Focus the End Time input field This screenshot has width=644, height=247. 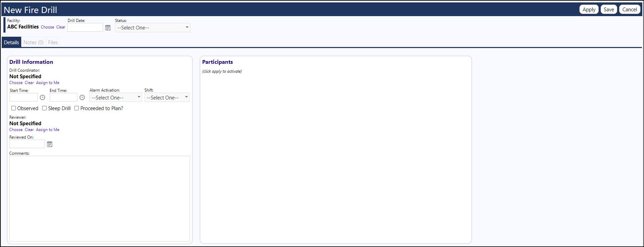(x=63, y=97)
